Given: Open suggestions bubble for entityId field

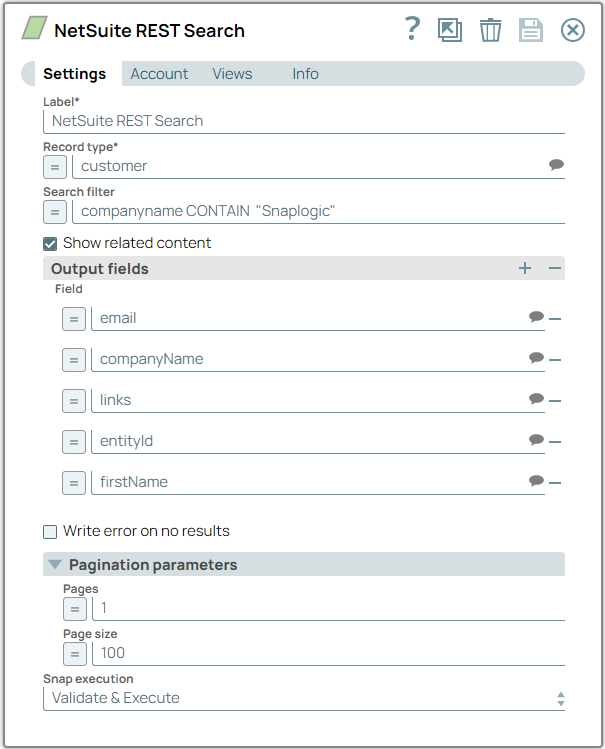Looking at the screenshot, I should pyautogui.click(x=536, y=440).
